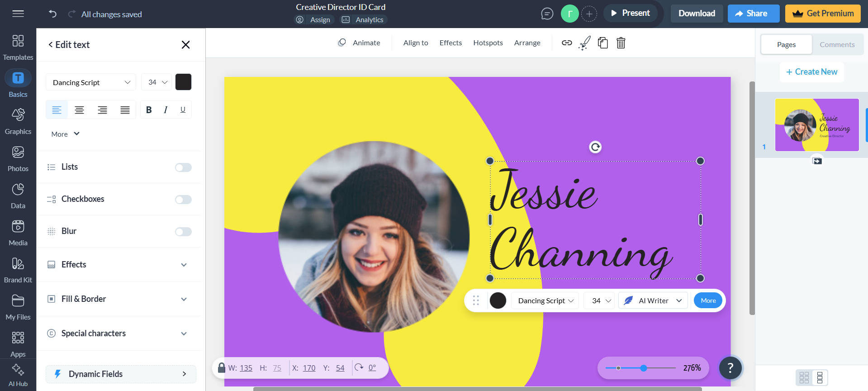This screenshot has width=868, height=391.
Task: Enable the Blur toggle
Action: click(x=183, y=232)
